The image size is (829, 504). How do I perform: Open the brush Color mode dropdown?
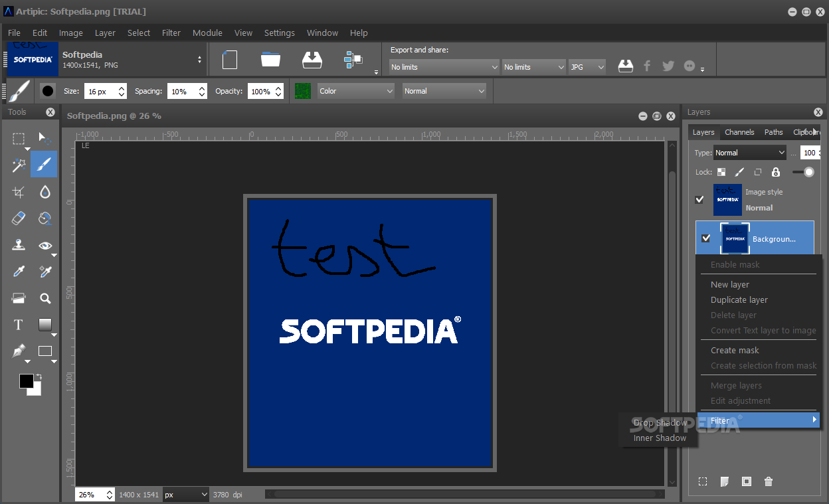(356, 91)
